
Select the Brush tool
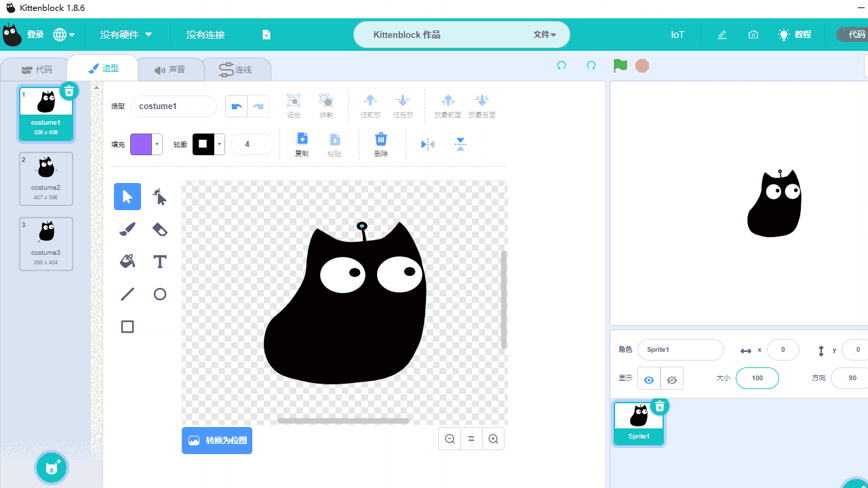click(127, 229)
